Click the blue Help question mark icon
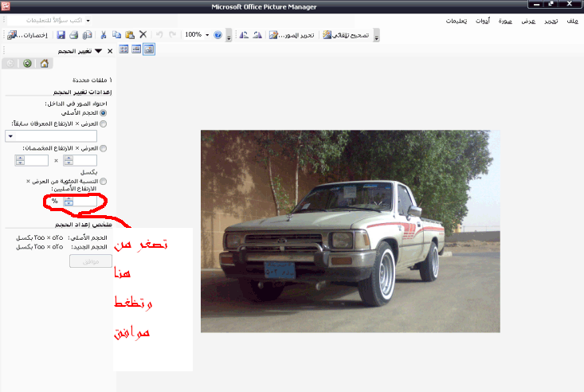The height and width of the screenshot is (392, 584). tap(218, 35)
